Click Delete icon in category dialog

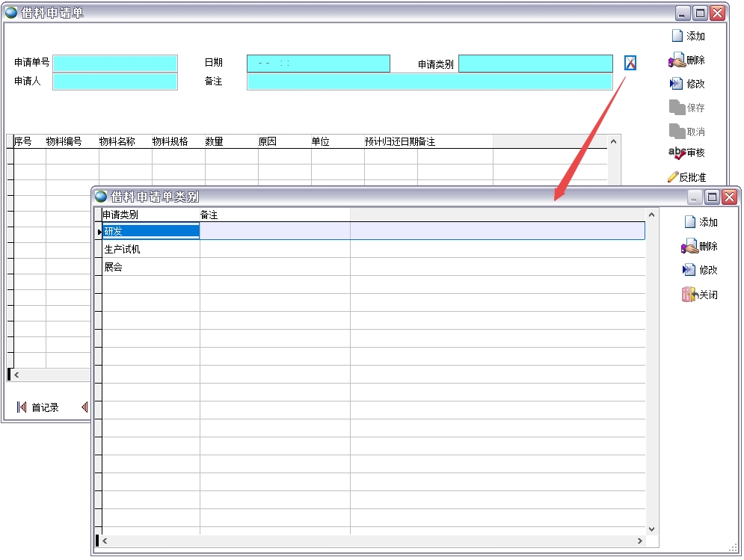pyautogui.click(x=689, y=246)
